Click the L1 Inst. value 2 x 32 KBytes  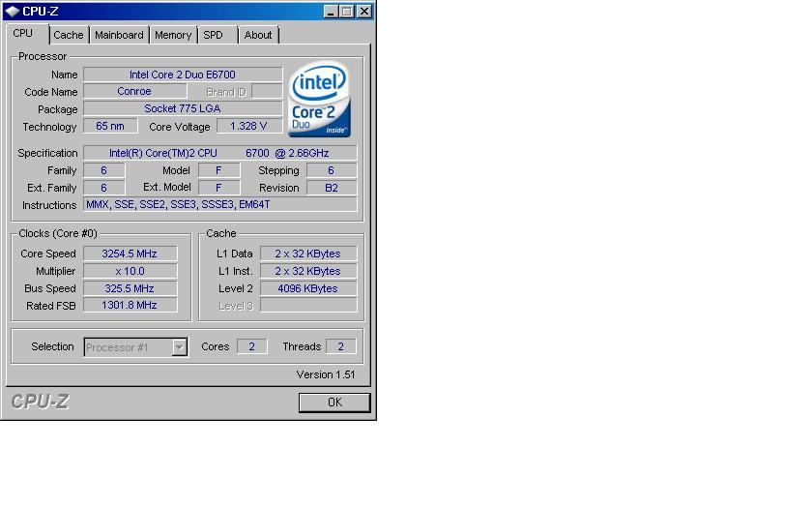point(308,271)
